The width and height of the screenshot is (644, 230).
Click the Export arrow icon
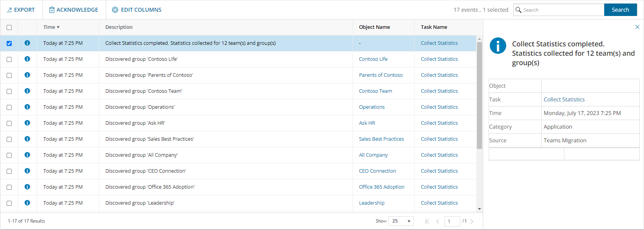[x=9, y=10]
